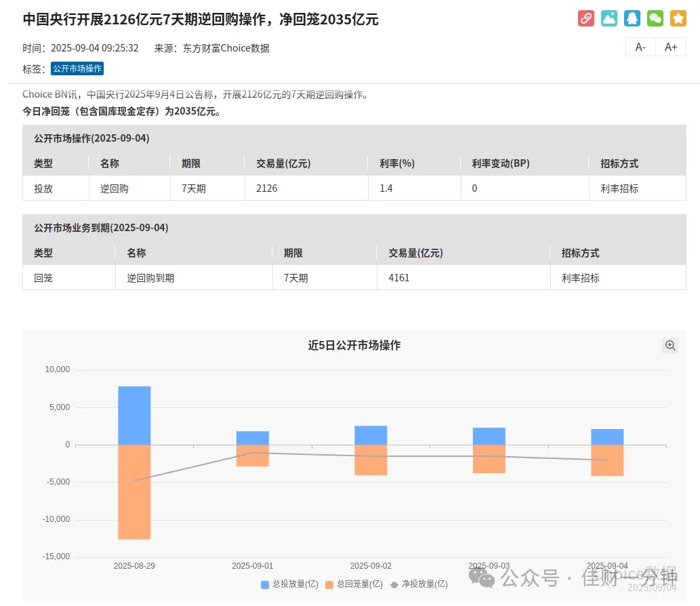Screen dimensions: 700x606
Task: Toggle 总回笼量(亿) legend series
Action: [354, 584]
